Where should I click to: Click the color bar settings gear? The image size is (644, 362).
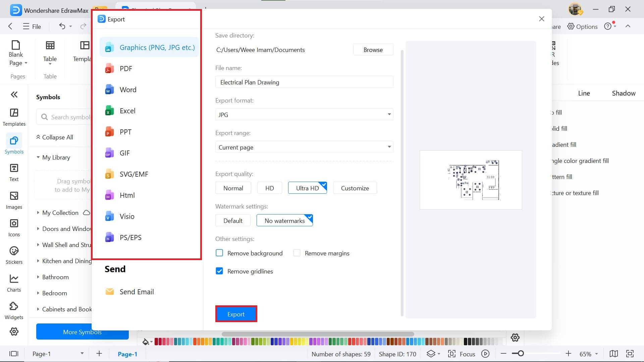pyautogui.click(x=515, y=338)
